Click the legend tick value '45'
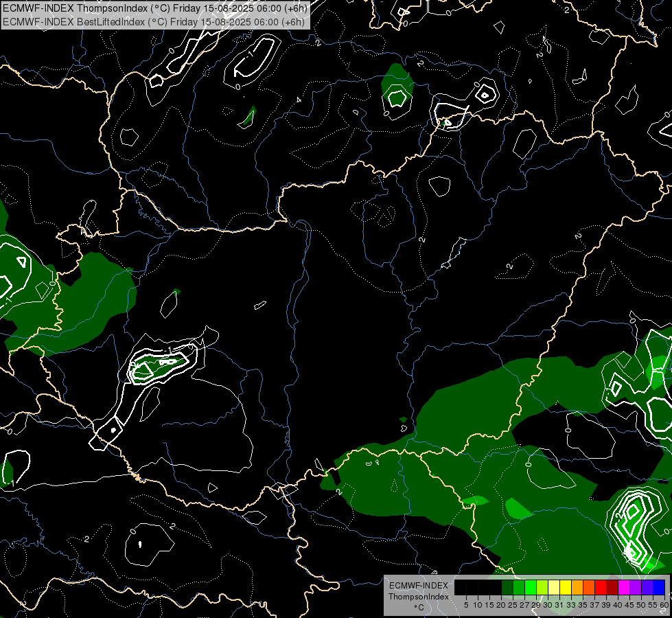This screenshot has height=618, width=672. click(x=629, y=605)
